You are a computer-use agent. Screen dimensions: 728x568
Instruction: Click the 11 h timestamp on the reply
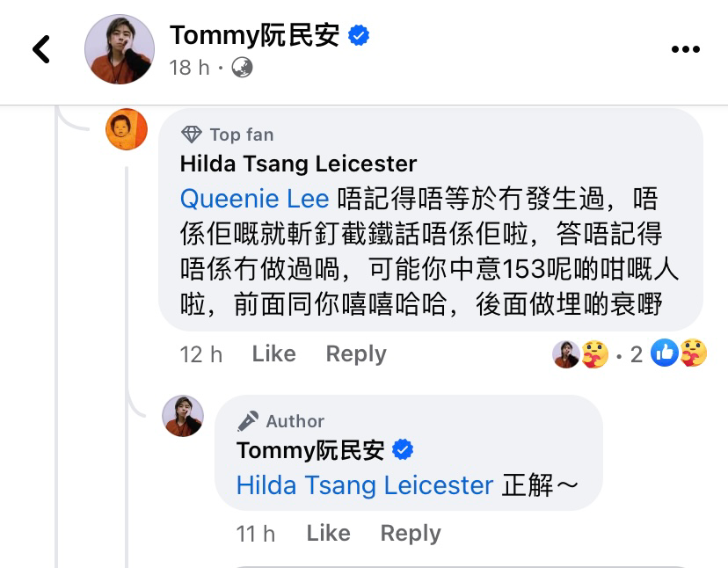pos(255,534)
